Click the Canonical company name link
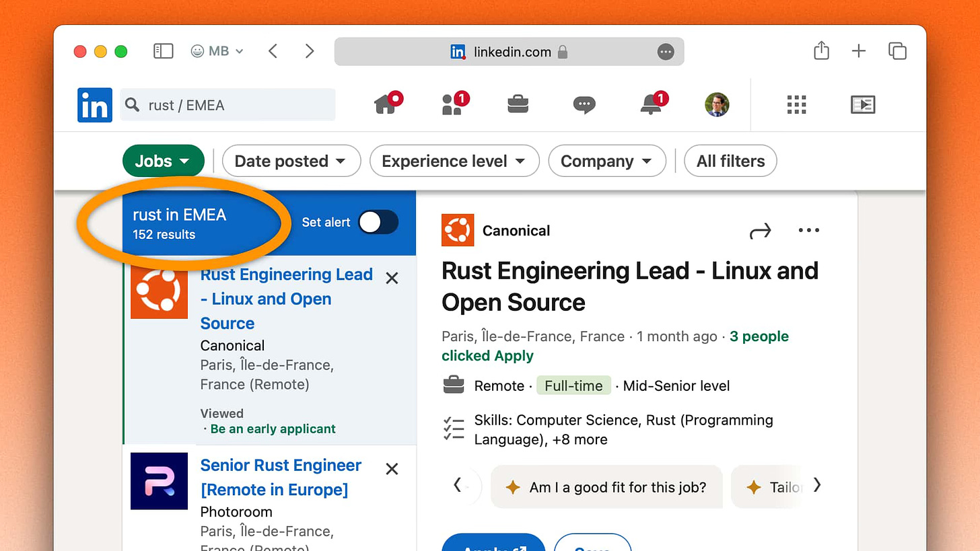 coord(516,231)
